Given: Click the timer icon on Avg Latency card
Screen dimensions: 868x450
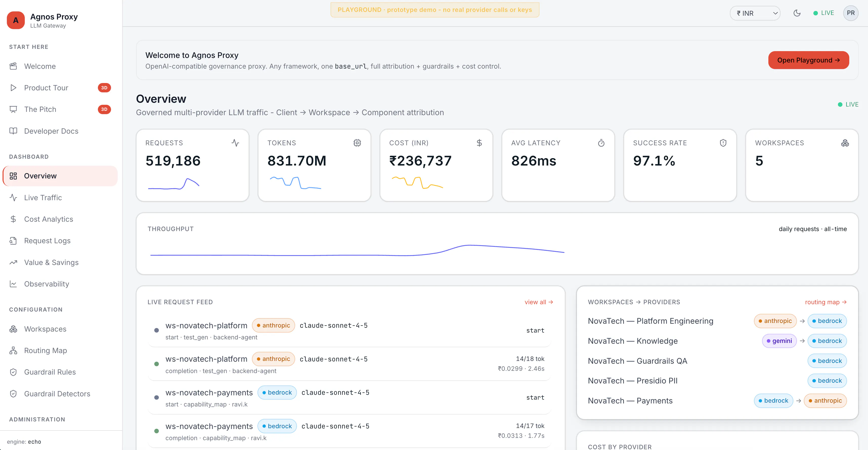Looking at the screenshot, I should tap(601, 143).
